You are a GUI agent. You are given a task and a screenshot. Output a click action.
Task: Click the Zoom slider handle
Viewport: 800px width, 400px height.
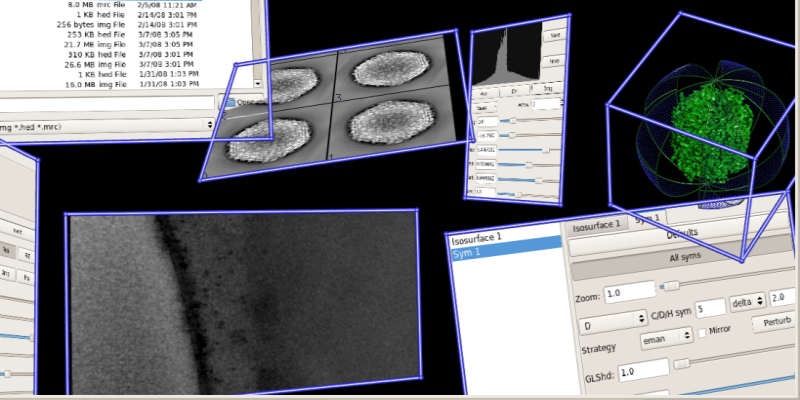point(671,286)
